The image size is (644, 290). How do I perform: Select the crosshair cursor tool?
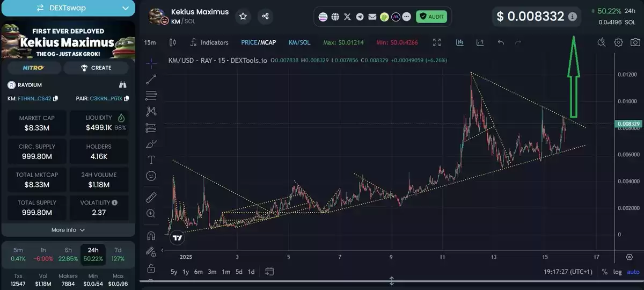click(151, 63)
